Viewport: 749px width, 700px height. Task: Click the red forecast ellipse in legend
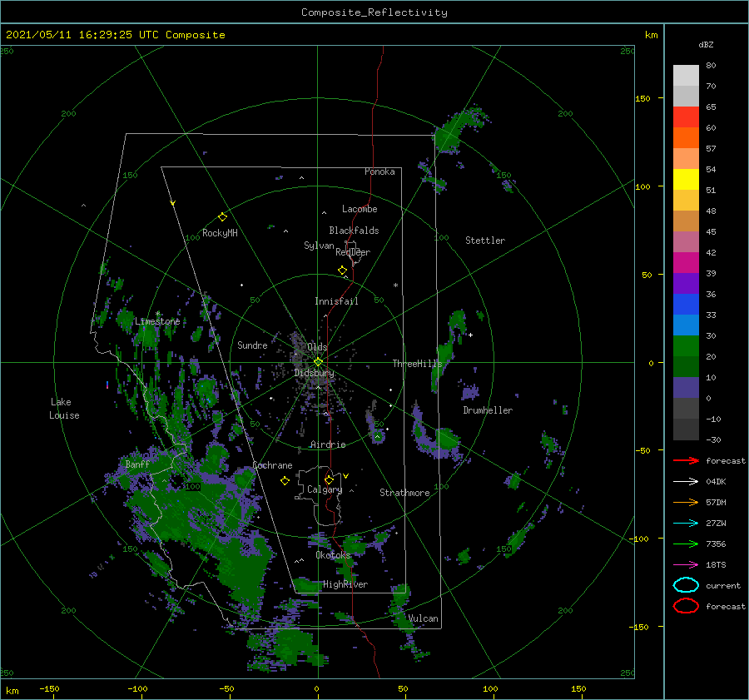(686, 606)
